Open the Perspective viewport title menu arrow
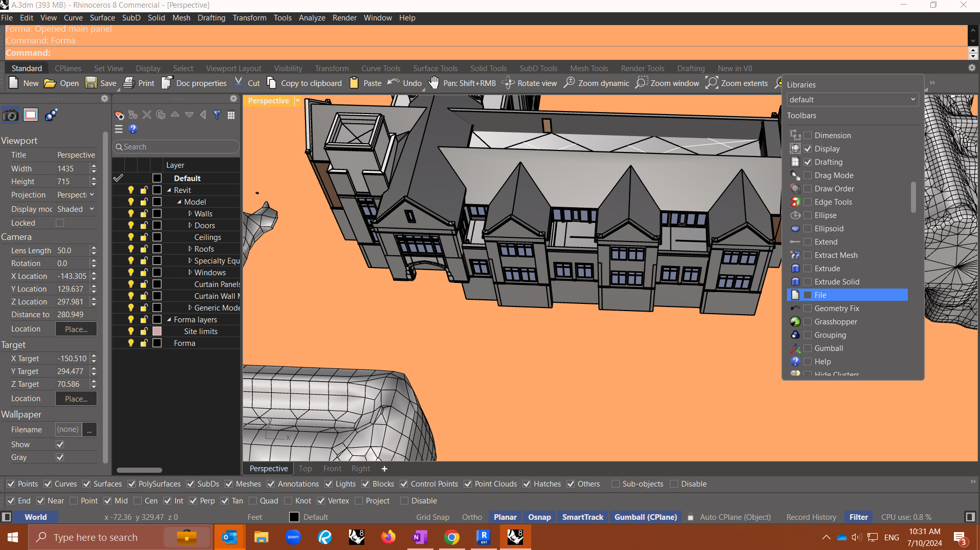Screen dimensions: 980x550 (297, 101)
